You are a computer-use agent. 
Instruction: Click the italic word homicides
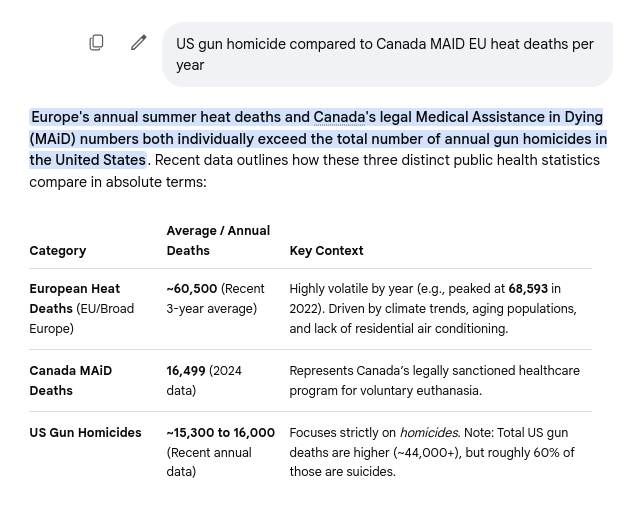[429, 433]
